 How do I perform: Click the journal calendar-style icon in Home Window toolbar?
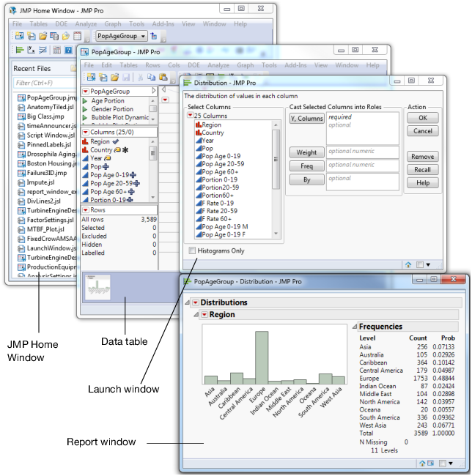coord(78,36)
